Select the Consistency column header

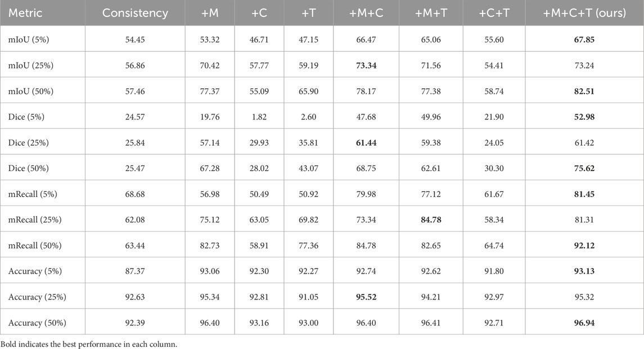[x=135, y=13]
